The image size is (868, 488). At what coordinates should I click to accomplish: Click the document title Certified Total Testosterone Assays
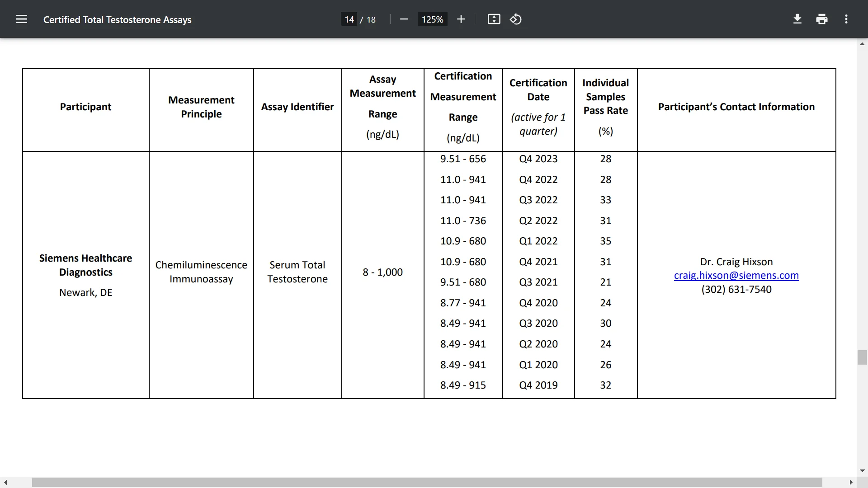[117, 19]
